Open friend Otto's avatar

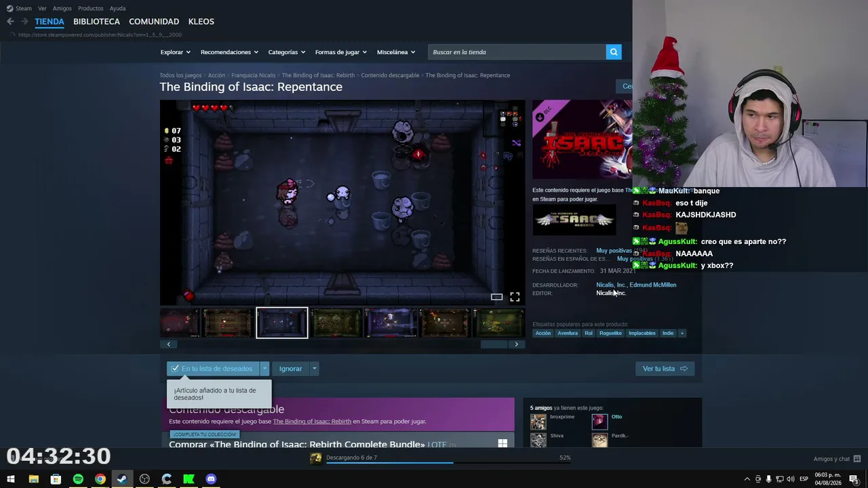coord(599,422)
